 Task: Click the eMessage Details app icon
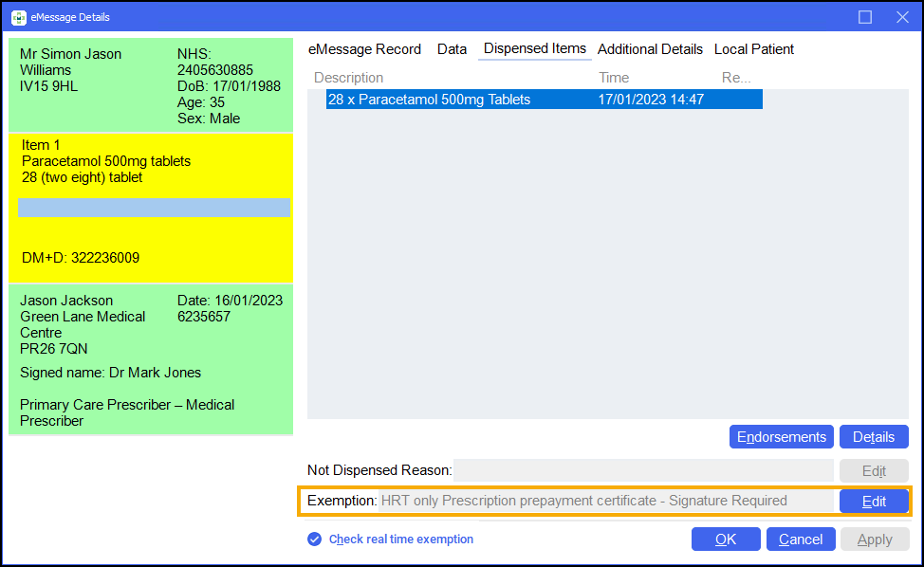(x=18, y=17)
